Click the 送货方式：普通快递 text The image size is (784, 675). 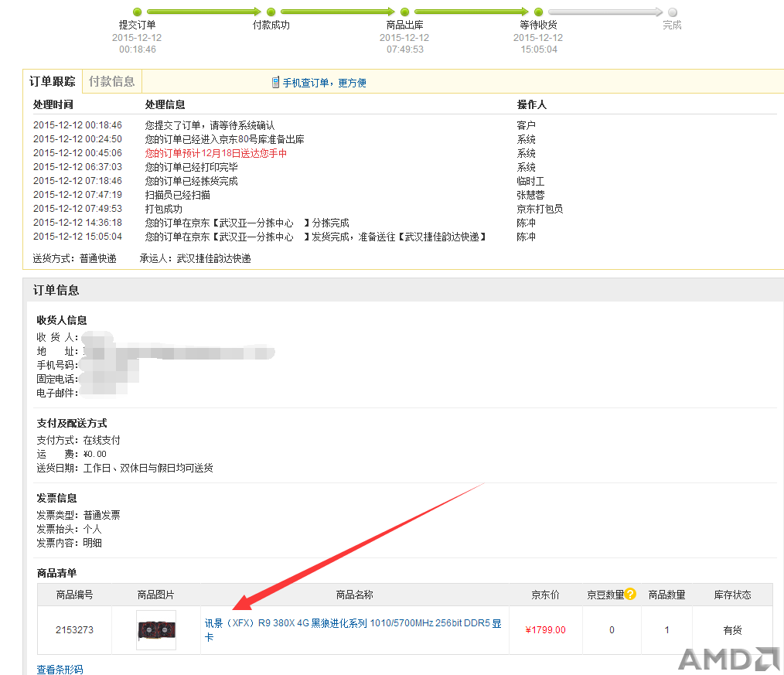pos(74,258)
